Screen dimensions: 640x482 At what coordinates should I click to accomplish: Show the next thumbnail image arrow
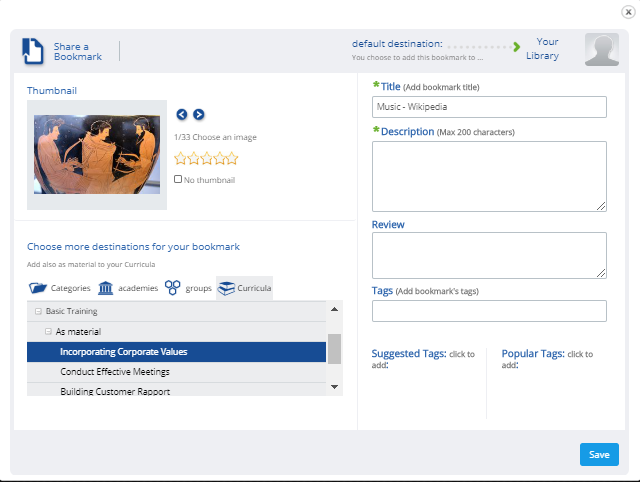199,114
